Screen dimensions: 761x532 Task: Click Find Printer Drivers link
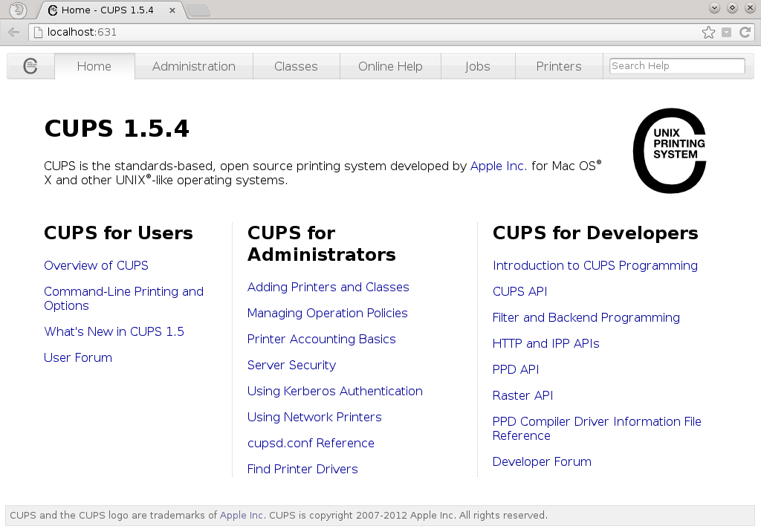(x=302, y=469)
